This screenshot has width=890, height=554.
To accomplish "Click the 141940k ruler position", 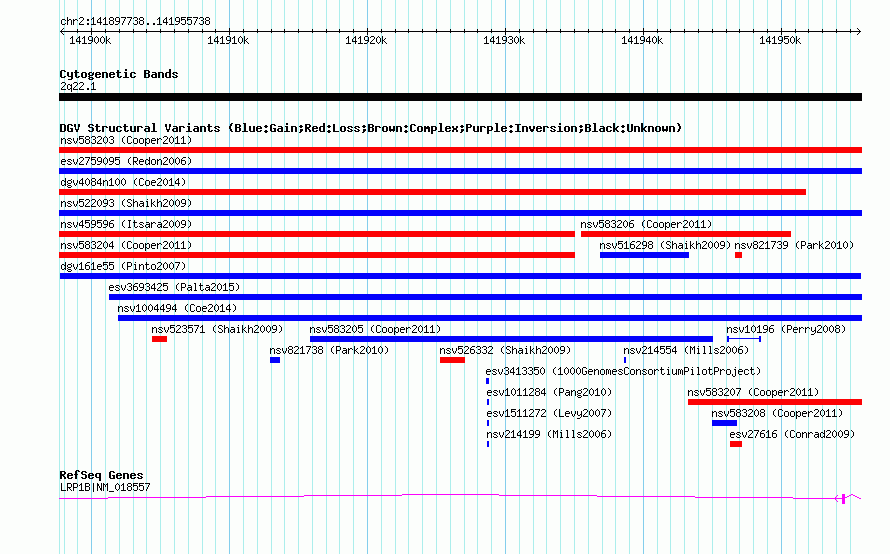I will 642,40.
